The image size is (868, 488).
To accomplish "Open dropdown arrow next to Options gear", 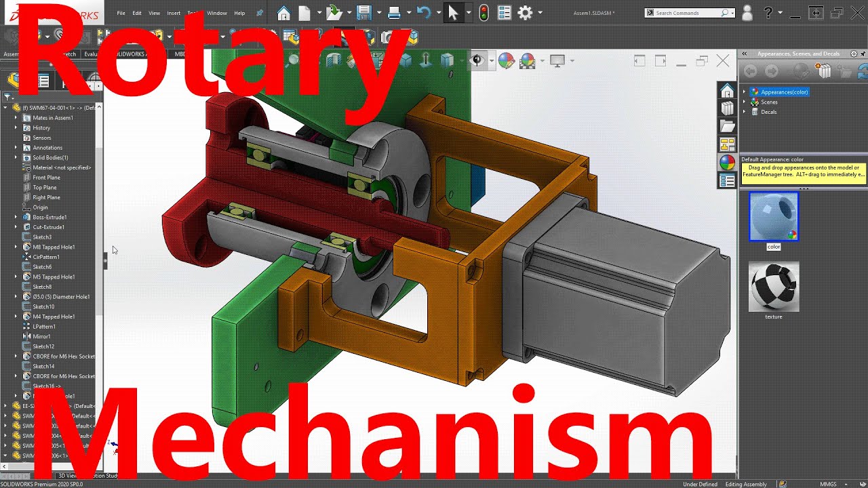I will click(x=540, y=13).
